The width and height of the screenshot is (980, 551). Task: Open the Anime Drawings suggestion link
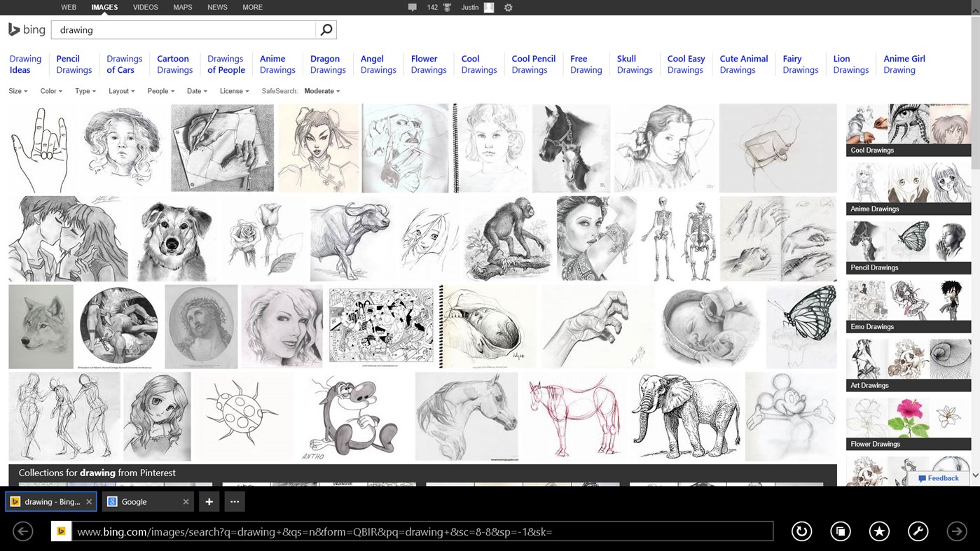[277, 64]
